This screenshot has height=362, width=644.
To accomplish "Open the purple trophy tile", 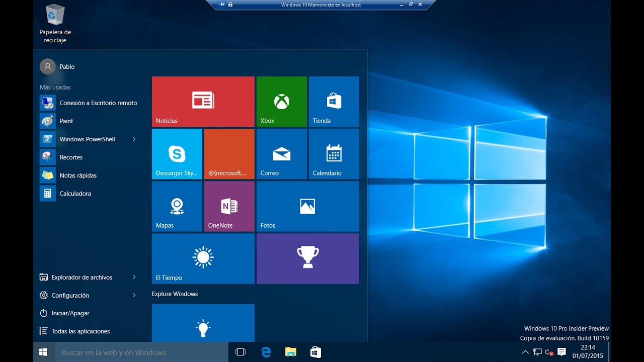I will [307, 258].
